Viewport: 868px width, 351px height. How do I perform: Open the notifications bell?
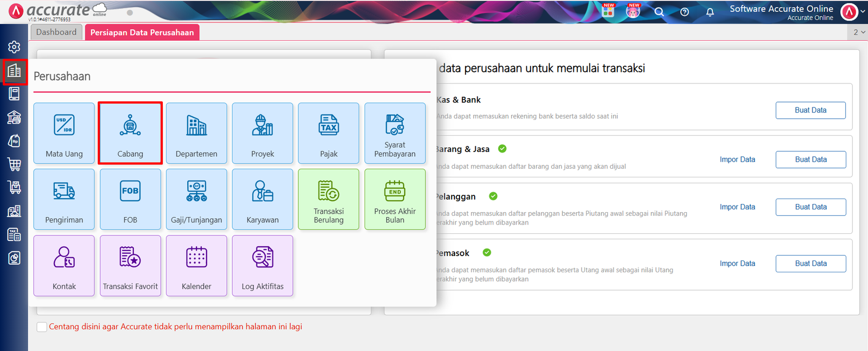pyautogui.click(x=710, y=12)
